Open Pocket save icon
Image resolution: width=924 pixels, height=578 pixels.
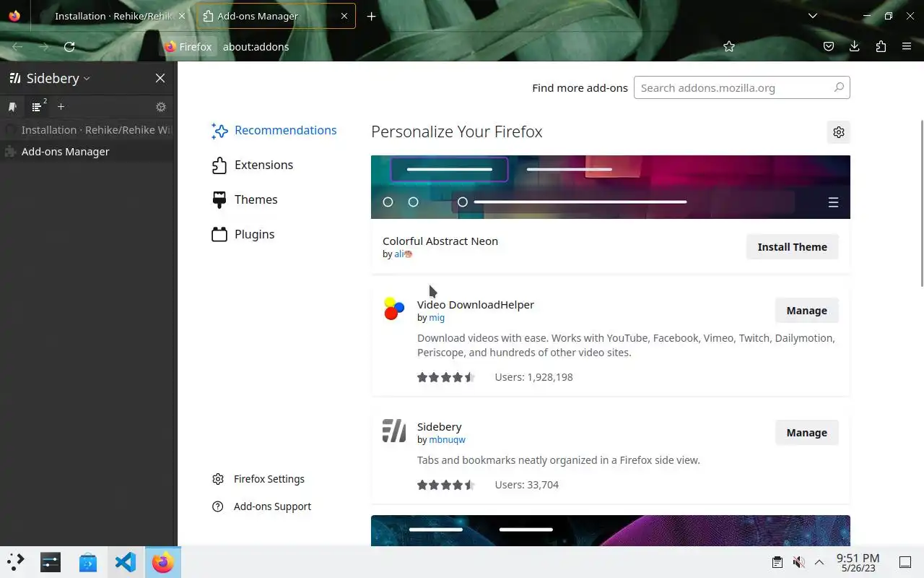coord(829,46)
